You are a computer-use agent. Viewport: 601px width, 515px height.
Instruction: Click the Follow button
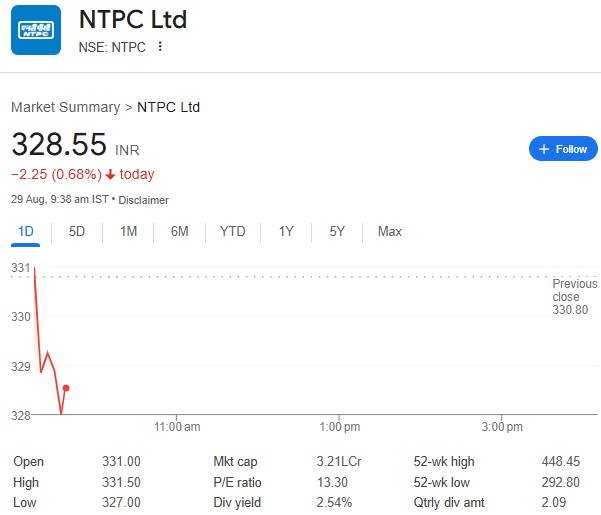tap(563, 149)
